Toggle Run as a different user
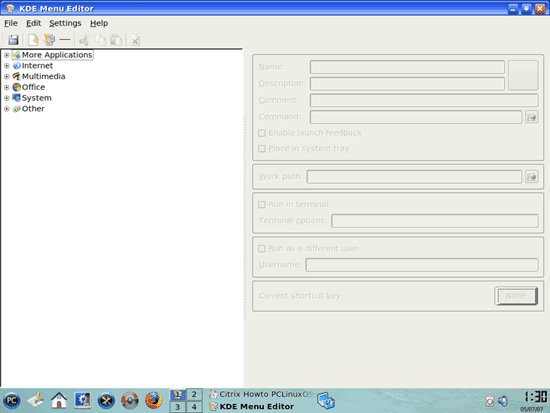Image resolution: width=550 pixels, height=413 pixels. point(262,249)
